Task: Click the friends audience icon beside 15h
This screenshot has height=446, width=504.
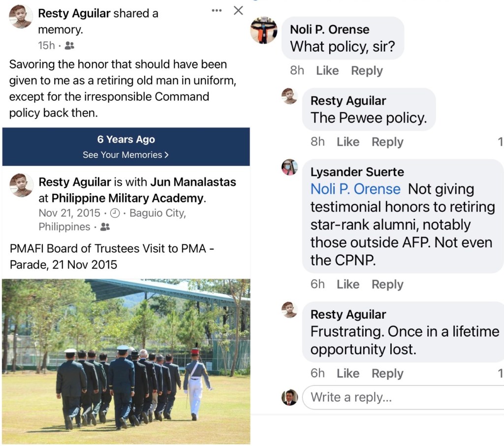Action: tap(69, 46)
